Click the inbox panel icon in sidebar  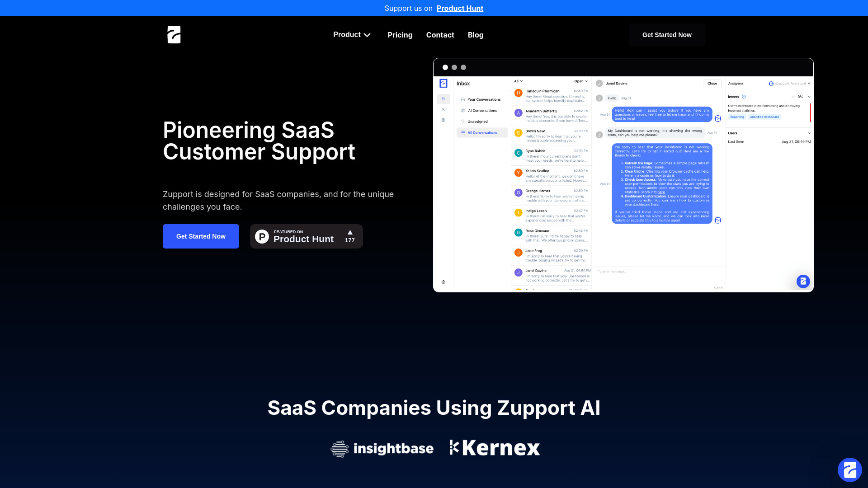tap(443, 99)
